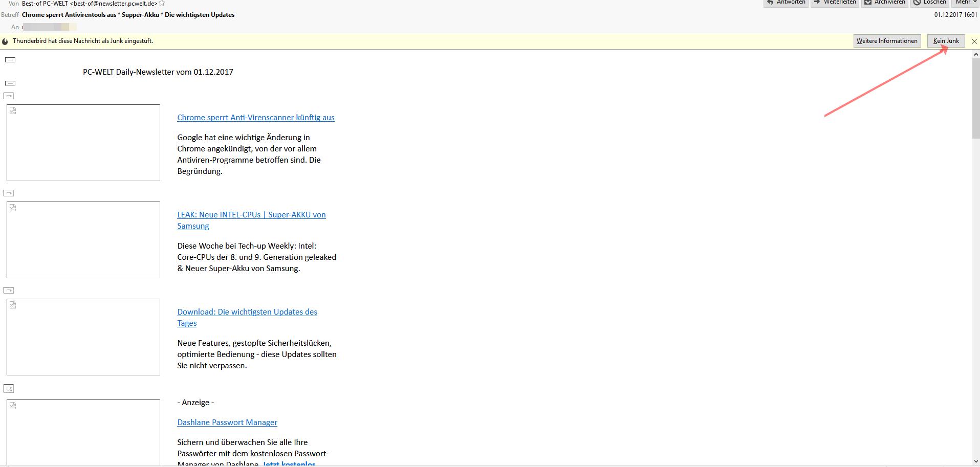
Task: Open link Chrome sperrt Anti-Virenscanner künftig aus
Action: [x=256, y=118]
